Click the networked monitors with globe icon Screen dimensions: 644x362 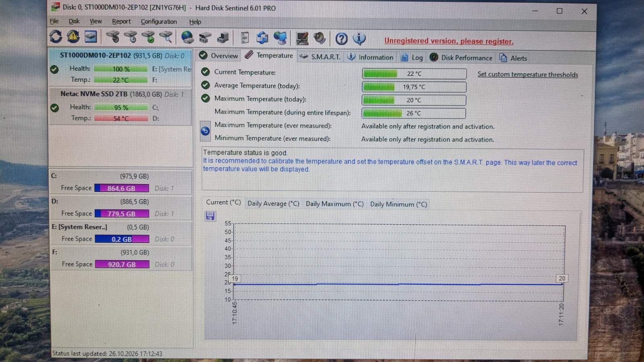[280, 38]
